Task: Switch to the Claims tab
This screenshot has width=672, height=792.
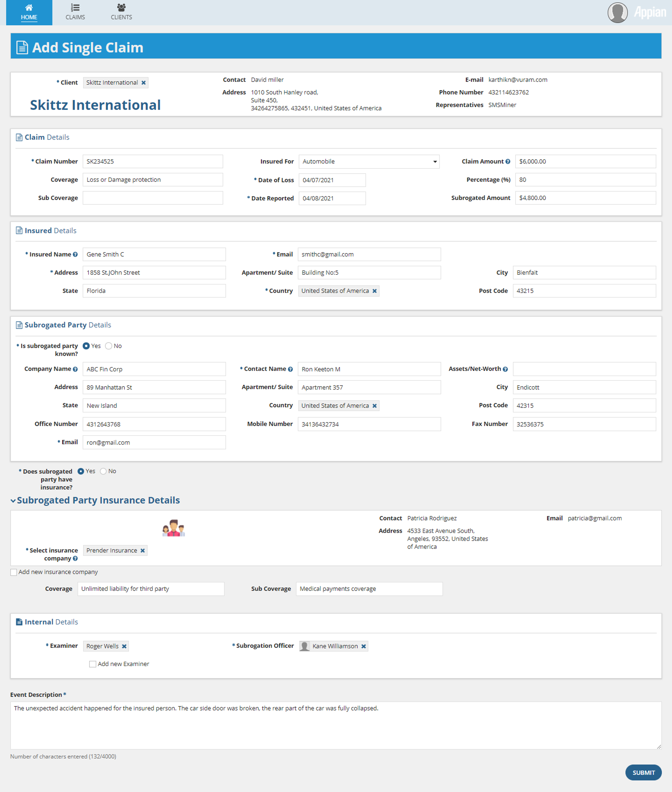Action: point(75,13)
